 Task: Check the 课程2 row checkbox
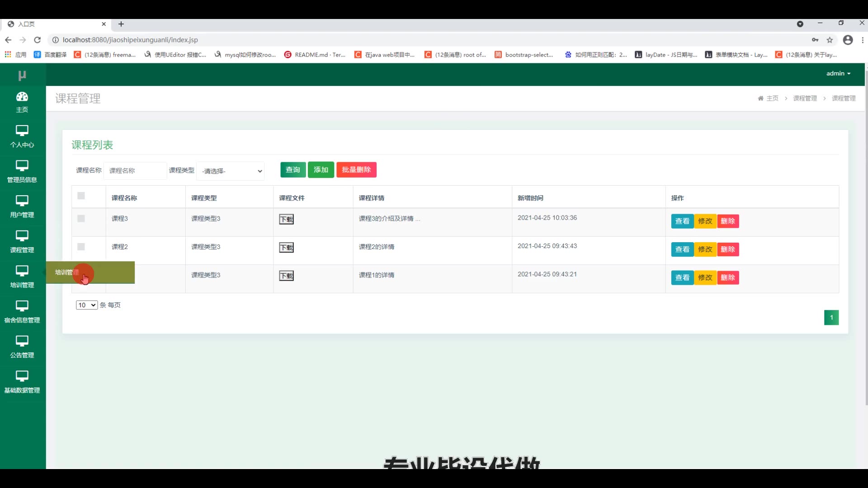tap(81, 247)
